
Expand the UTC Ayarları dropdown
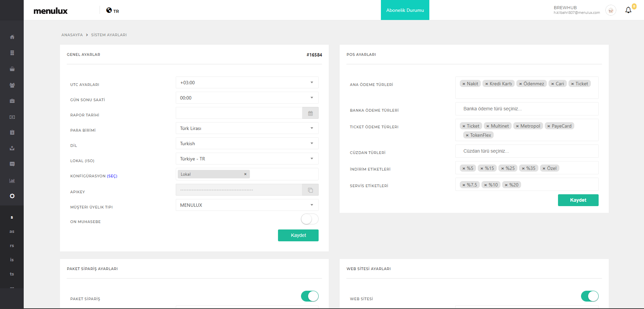247,83
